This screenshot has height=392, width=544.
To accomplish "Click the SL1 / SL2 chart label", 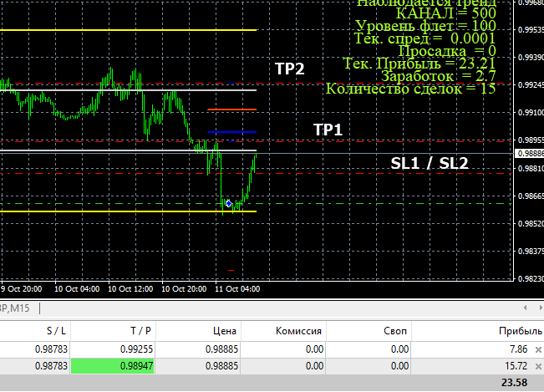I will click(429, 163).
